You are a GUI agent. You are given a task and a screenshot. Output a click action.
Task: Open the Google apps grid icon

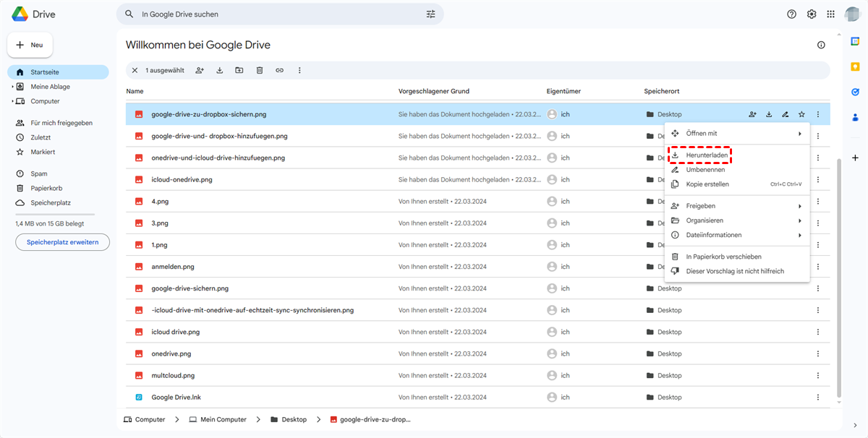[x=830, y=14]
